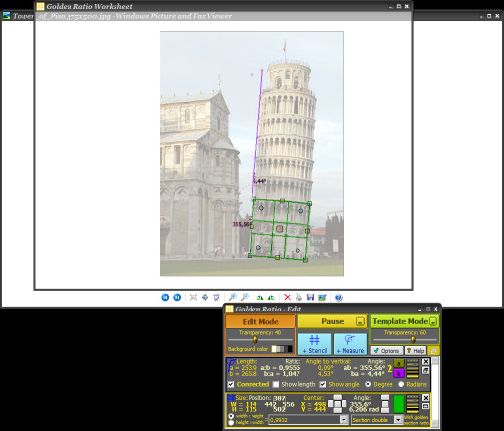Select the height : width radio option
The height and width of the screenshot is (431, 504).
(231, 423)
